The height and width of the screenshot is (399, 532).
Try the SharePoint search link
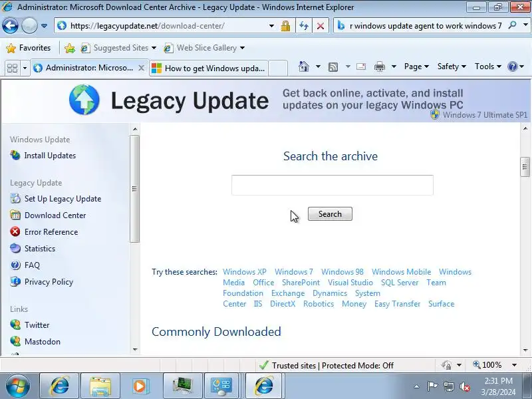301,282
